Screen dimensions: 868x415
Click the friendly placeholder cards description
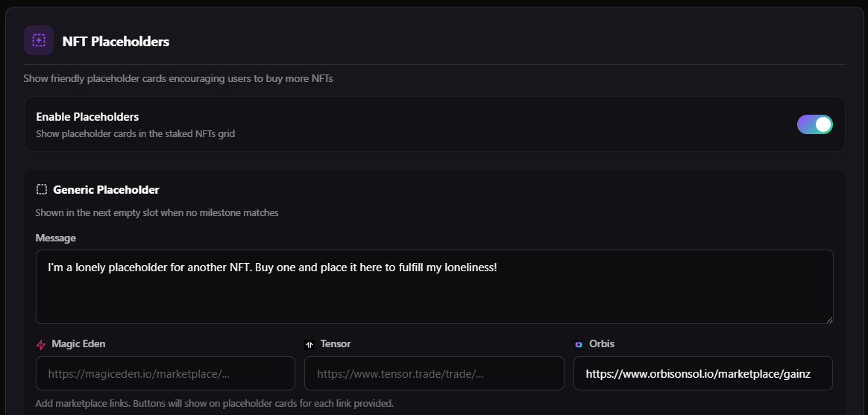pyautogui.click(x=177, y=78)
